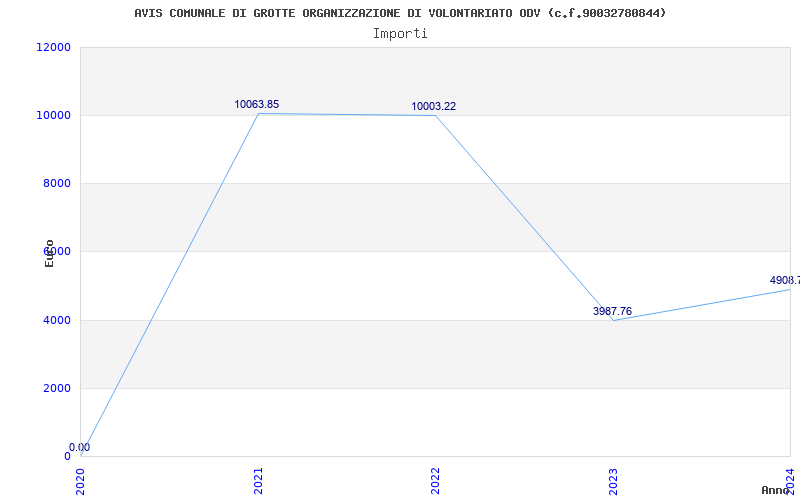The height and width of the screenshot is (500, 800).
Task: Click the 2020 x-axis year label
Action: (x=81, y=481)
